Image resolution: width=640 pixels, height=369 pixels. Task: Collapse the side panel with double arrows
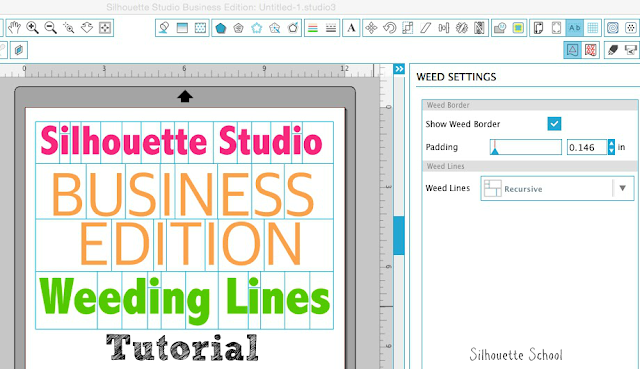(399, 69)
